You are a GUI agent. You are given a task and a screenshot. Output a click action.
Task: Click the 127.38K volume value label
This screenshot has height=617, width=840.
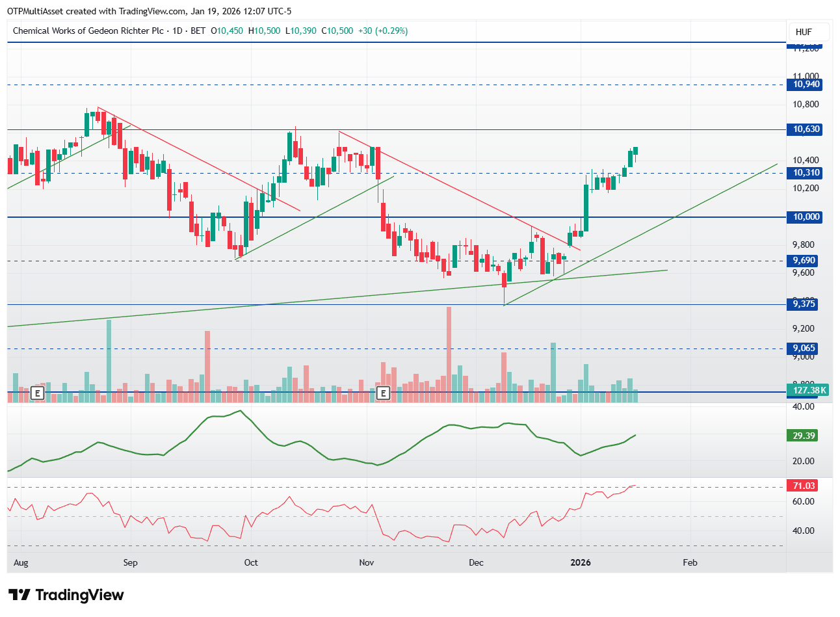click(809, 391)
